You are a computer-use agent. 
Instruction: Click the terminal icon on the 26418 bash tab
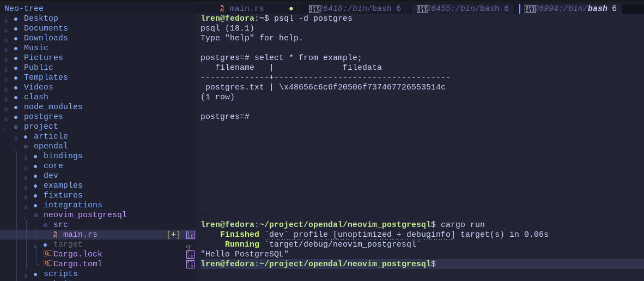click(314, 9)
